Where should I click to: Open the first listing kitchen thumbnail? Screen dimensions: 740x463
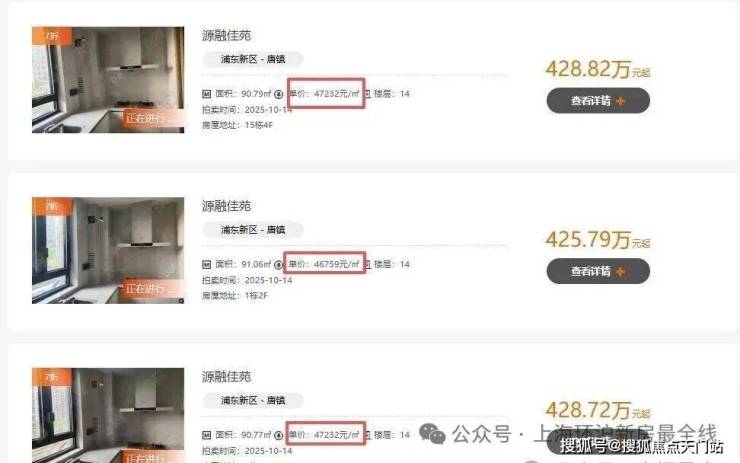click(x=108, y=80)
